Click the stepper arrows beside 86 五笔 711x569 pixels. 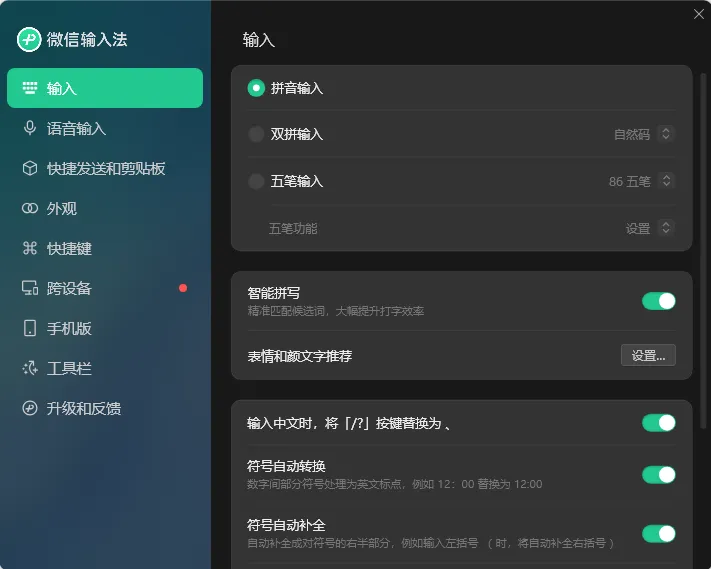(x=666, y=181)
